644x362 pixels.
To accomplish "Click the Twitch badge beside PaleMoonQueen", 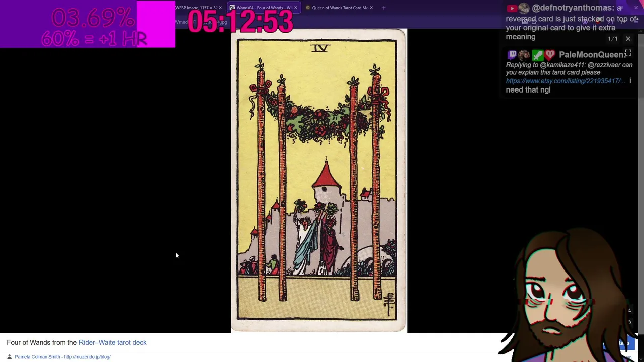I will point(512,55).
